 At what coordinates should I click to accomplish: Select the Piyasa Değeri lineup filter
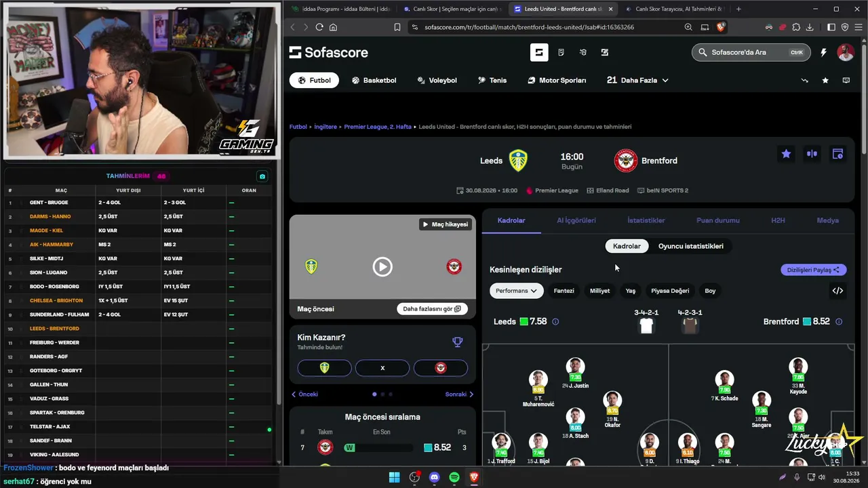coord(670,291)
